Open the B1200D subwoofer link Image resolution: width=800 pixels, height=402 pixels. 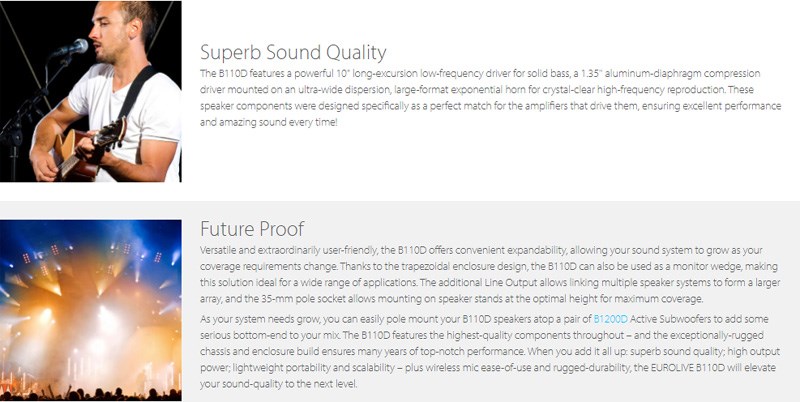[x=610, y=319]
